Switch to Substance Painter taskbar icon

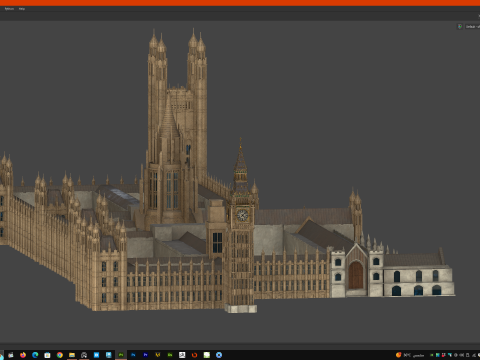121,355
